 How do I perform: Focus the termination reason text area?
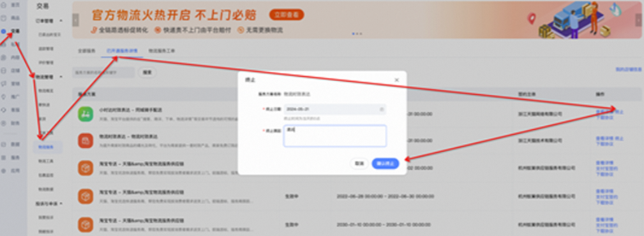[x=334, y=136]
